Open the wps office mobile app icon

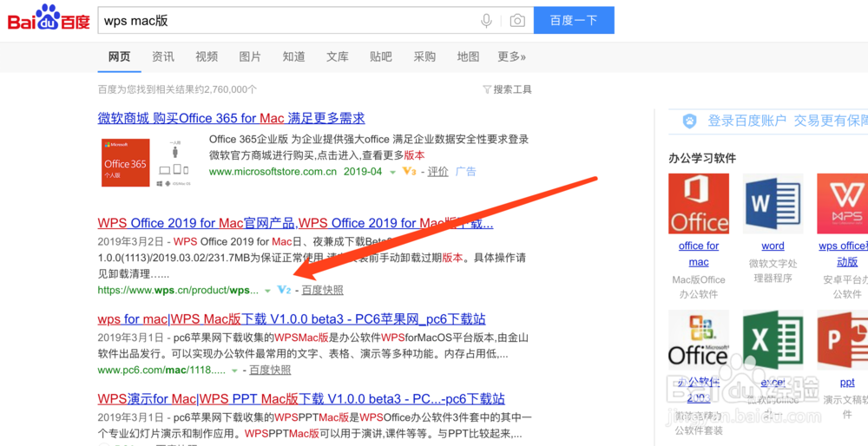[843, 204]
